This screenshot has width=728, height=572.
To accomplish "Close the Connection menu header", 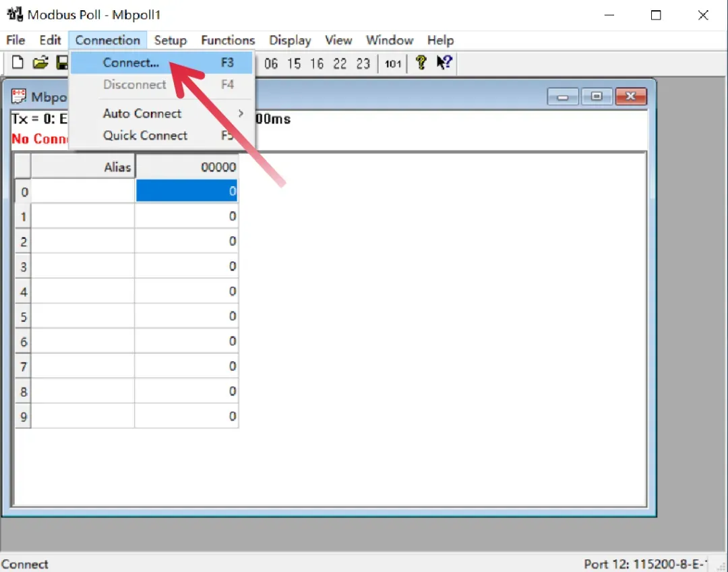I will (x=108, y=40).
